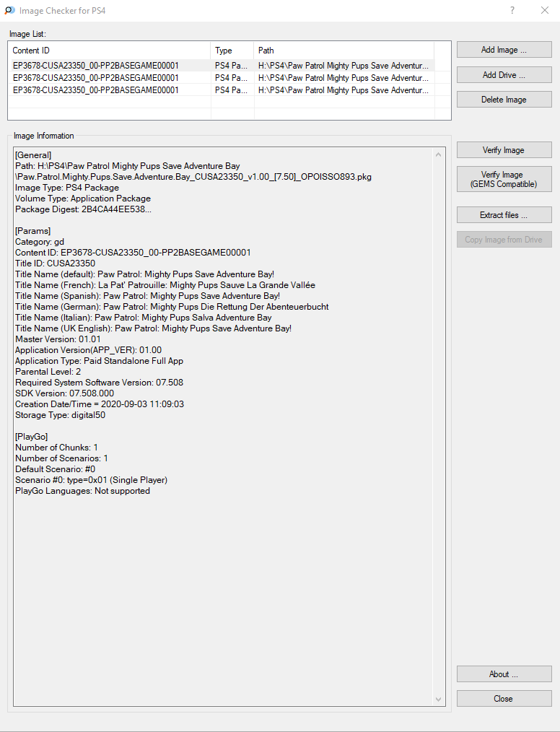Click the Image Checker app icon
This screenshot has width=560, height=732.
[10, 10]
